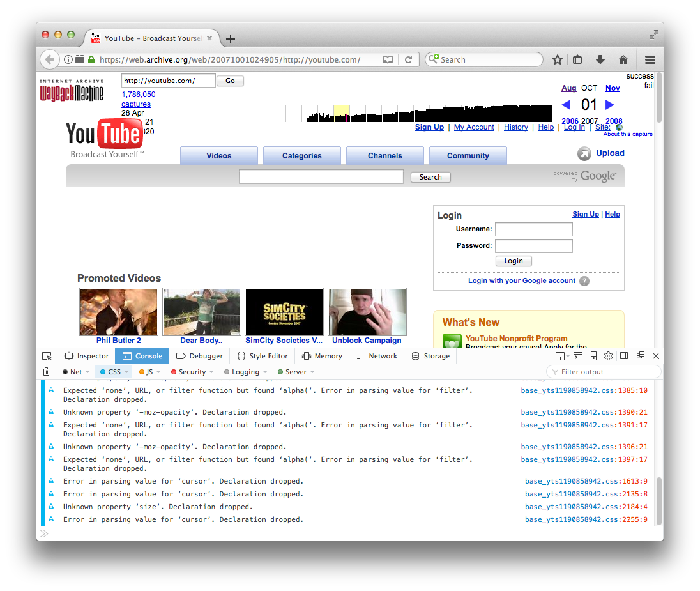Open the Style Editor tab
This screenshot has width=700, height=591.
click(x=262, y=356)
